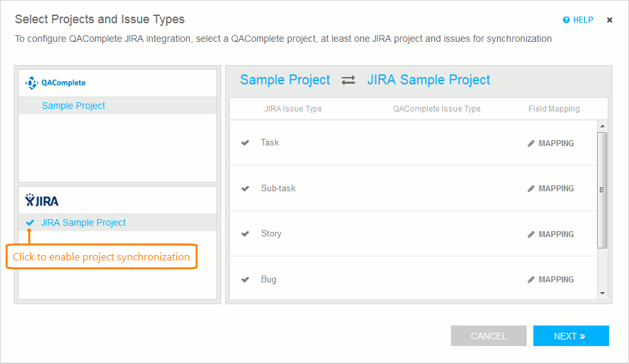Uncheck the Bug issue type checkmark
Image resolution: width=629 pixels, height=364 pixels.
pyautogui.click(x=245, y=280)
